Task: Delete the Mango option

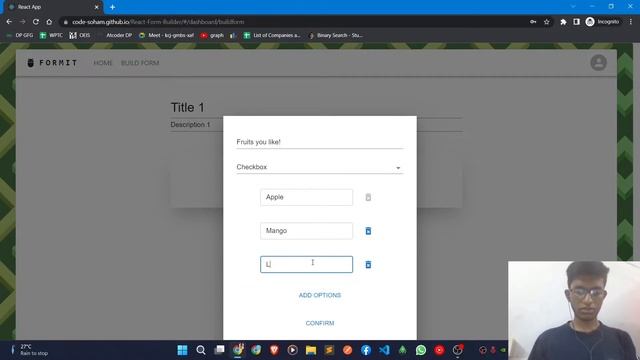Action: point(368,231)
